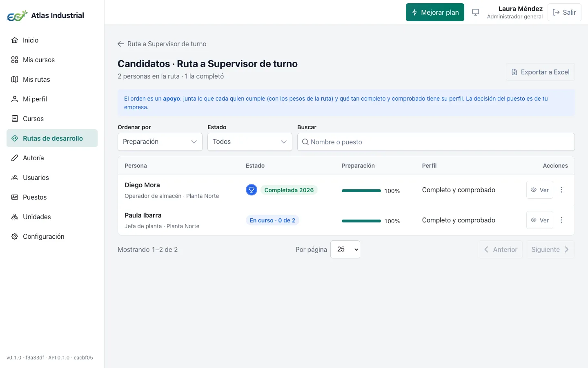Viewport: 588px width, 368px height.
Task: Open more actions menu for Diego Mora
Action: pyautogui.click(x=561, y=190)
